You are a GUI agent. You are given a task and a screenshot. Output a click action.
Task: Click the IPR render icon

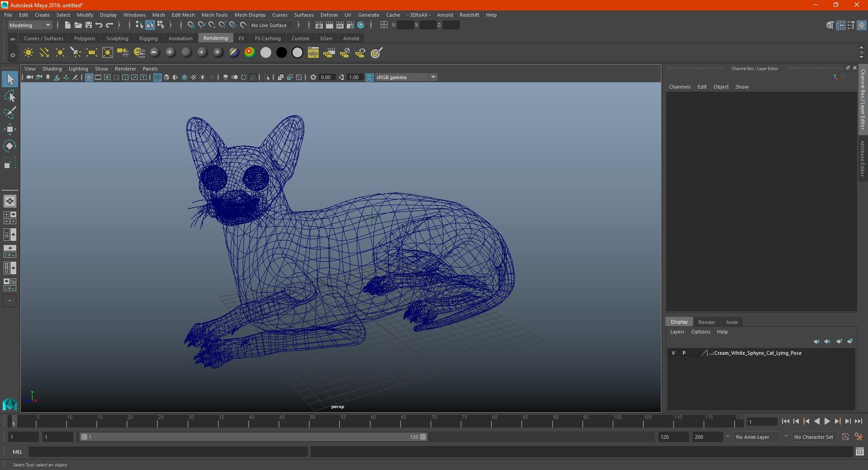(340, 25)
